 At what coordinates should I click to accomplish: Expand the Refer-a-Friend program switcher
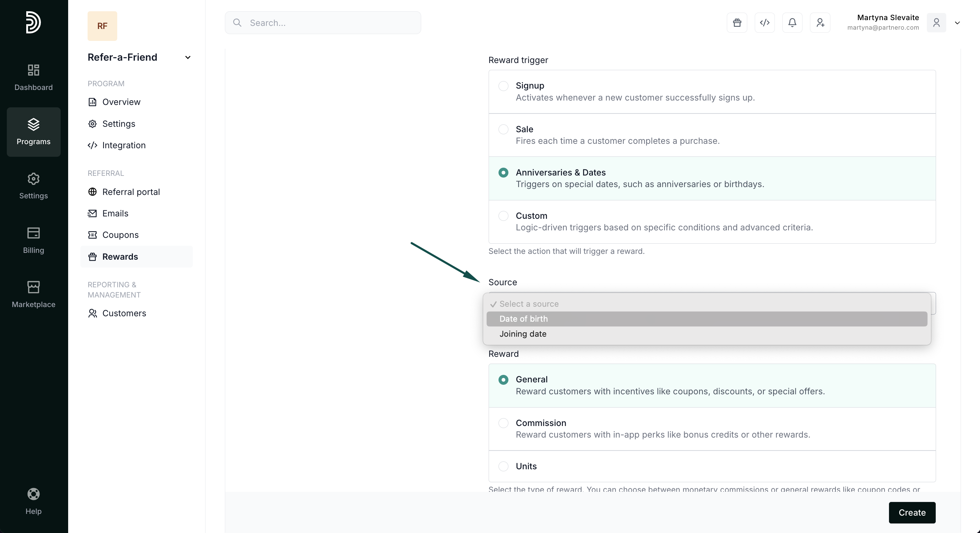pos(187,58)
